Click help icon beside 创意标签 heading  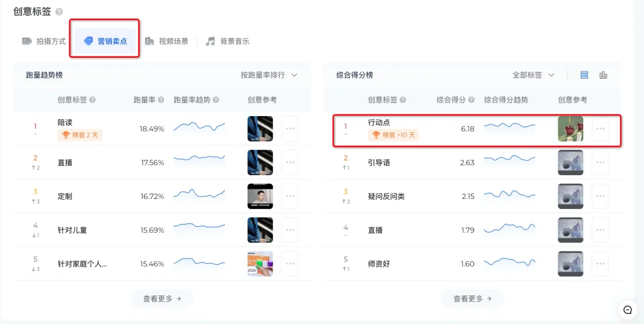coord(59,11)
